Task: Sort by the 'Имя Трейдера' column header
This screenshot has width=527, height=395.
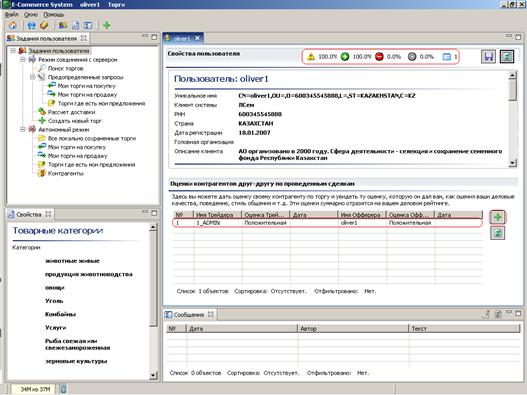Action: (218, 215)
